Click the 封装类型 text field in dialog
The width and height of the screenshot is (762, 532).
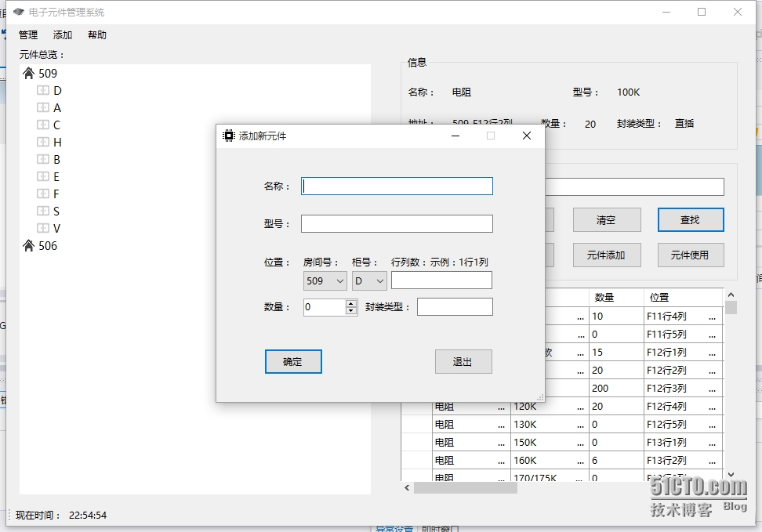pyautogui.click(x=455, y=307)
